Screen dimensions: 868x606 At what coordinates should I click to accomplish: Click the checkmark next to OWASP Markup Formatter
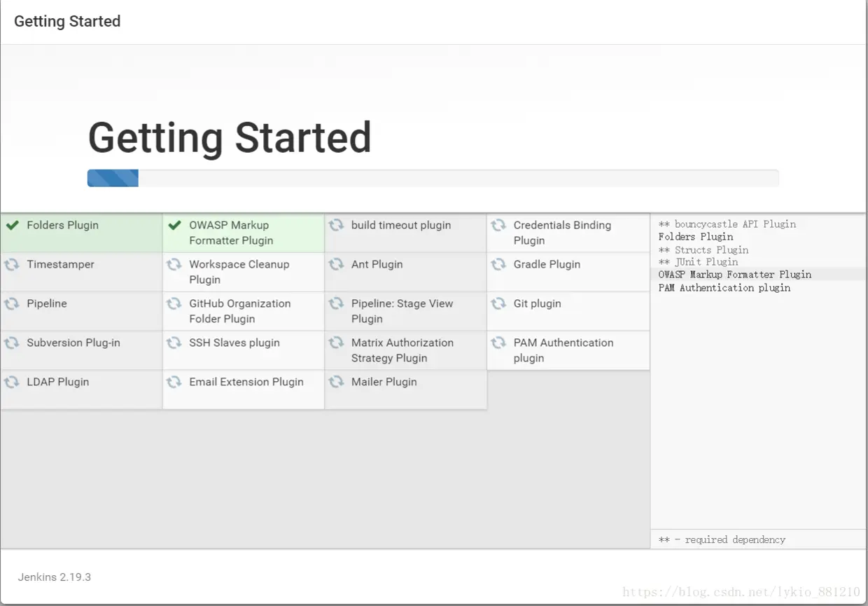174,226
